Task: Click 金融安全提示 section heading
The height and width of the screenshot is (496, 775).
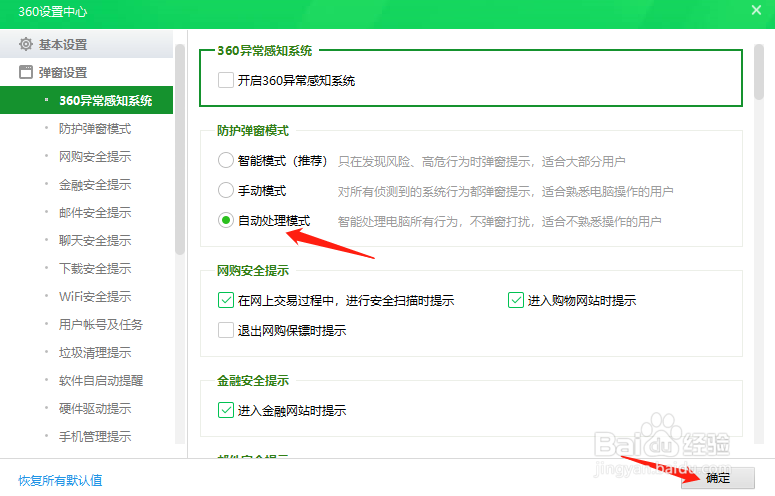Action: point(253,380)
